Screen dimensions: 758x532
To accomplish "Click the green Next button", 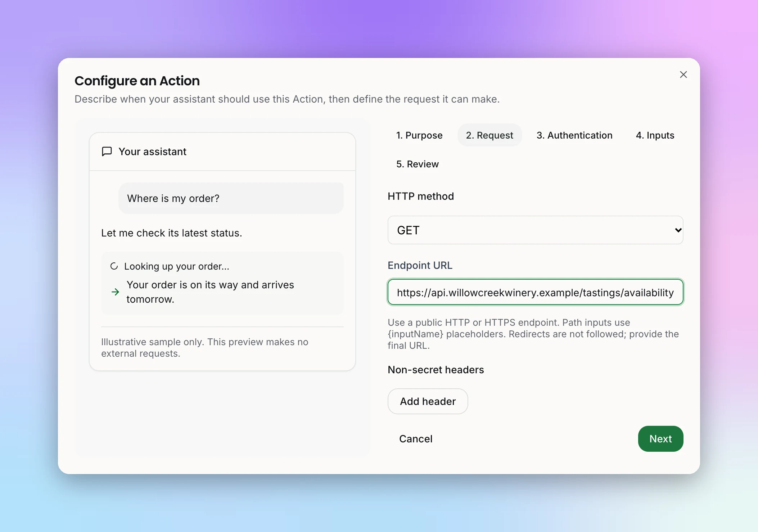I will [x=660, y=439].
